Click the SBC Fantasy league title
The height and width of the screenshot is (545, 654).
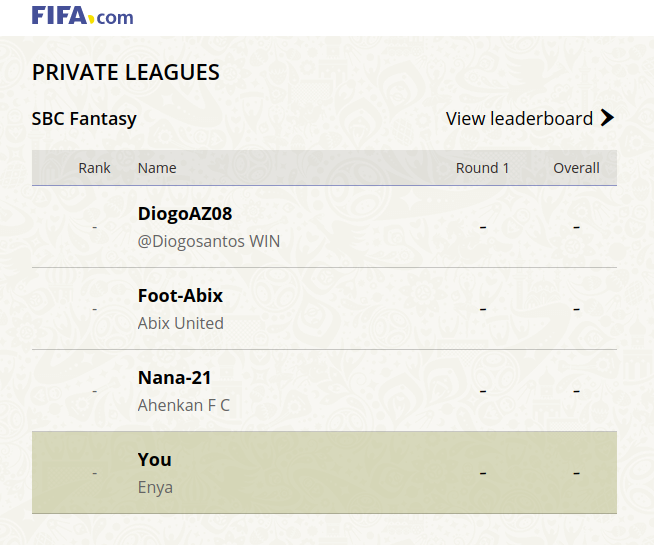[84, 118]
